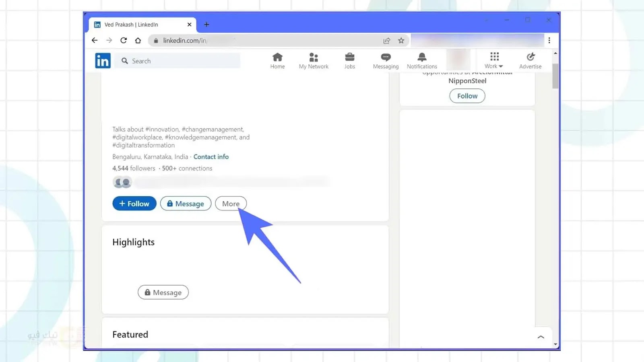Open Contact info link
644x362 pixels.
click(x=211, y=156)
